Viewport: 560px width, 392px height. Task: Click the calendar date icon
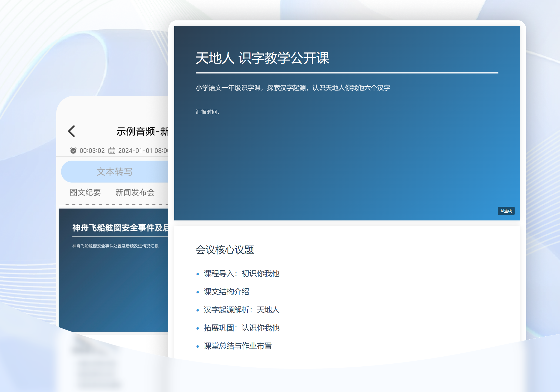click(112, 150)
